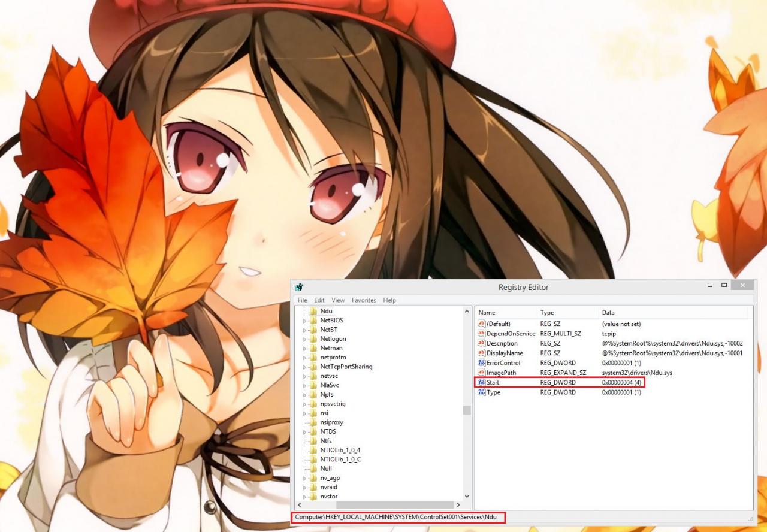Click the tree pane vertical scrollbar thumb
The width and height of the screenshot is (767, 532).
point(467,410)
